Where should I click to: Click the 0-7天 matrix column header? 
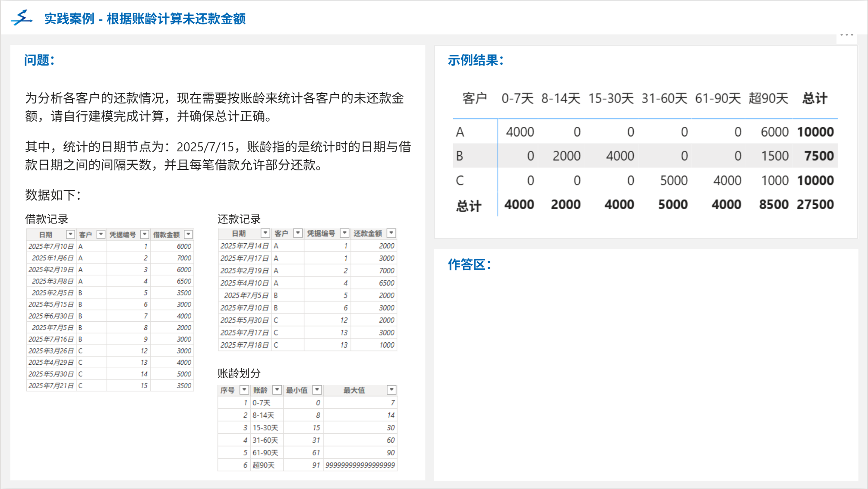[517, 98]
